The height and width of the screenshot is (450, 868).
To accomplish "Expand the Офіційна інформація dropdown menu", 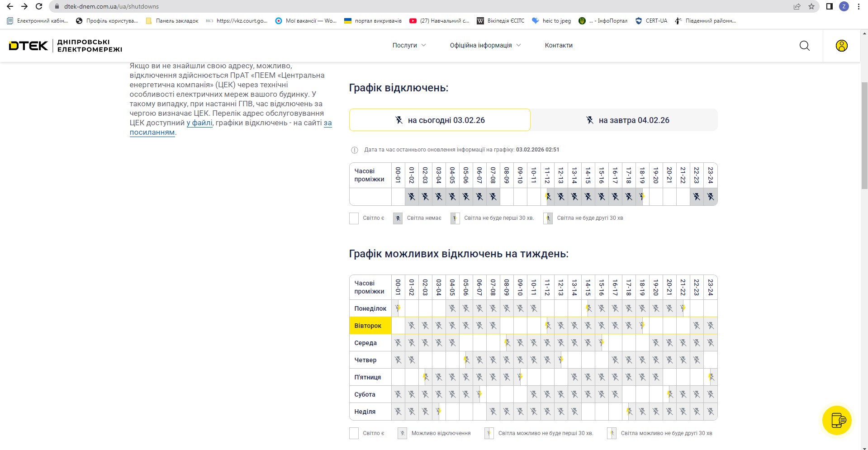I will pos(485,45).
